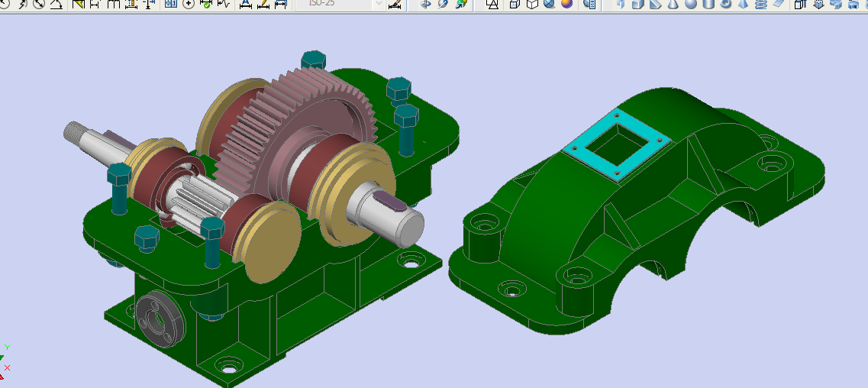Viewport: 868px width, 388px height.
Task: Select the Box solid tool
Action: [x=637, y=3]
